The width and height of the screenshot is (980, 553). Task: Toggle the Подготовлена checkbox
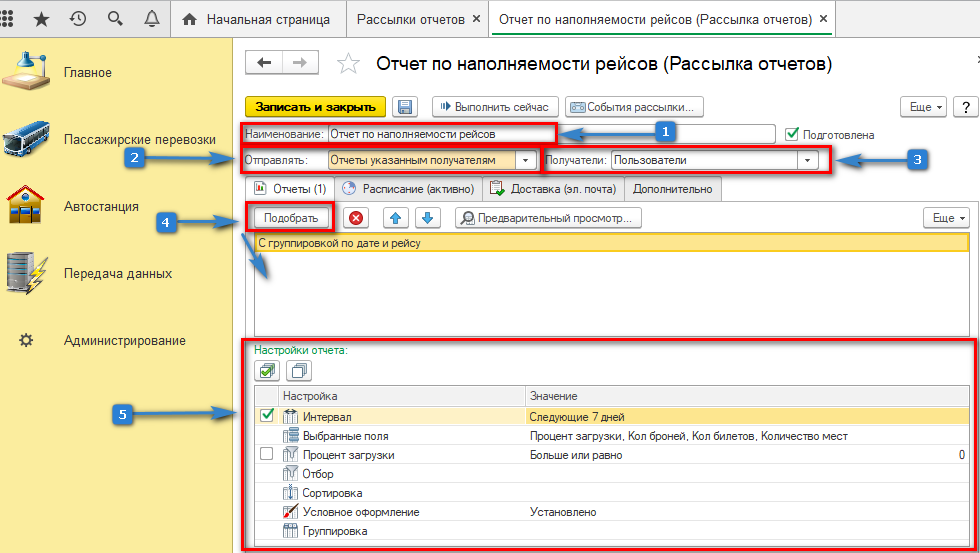tap(793, 134)
